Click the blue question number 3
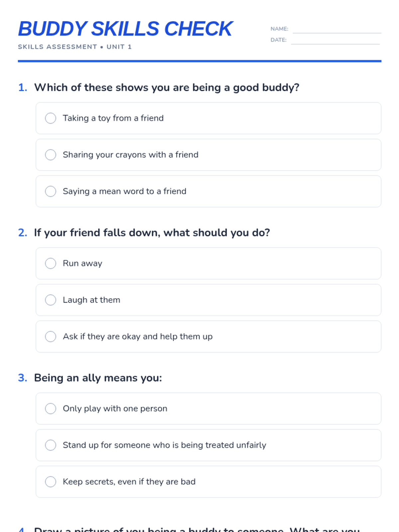The height and width of the screenshot is (532, 399). 23,378
